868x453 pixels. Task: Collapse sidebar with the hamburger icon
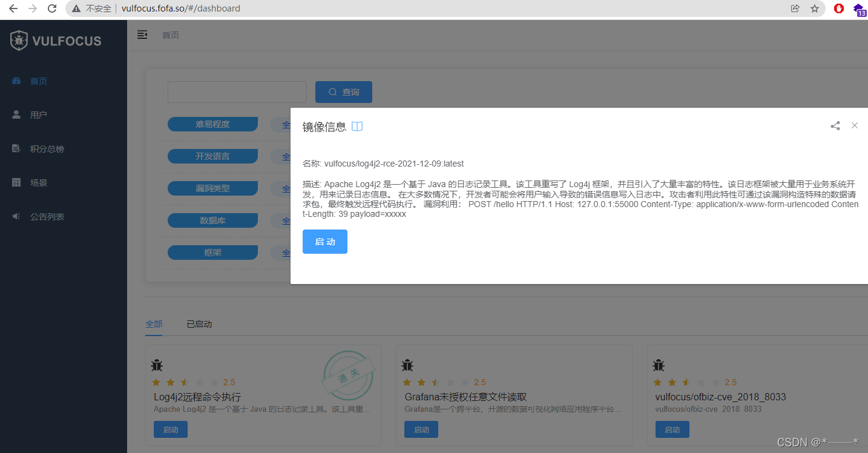point(142,35)
